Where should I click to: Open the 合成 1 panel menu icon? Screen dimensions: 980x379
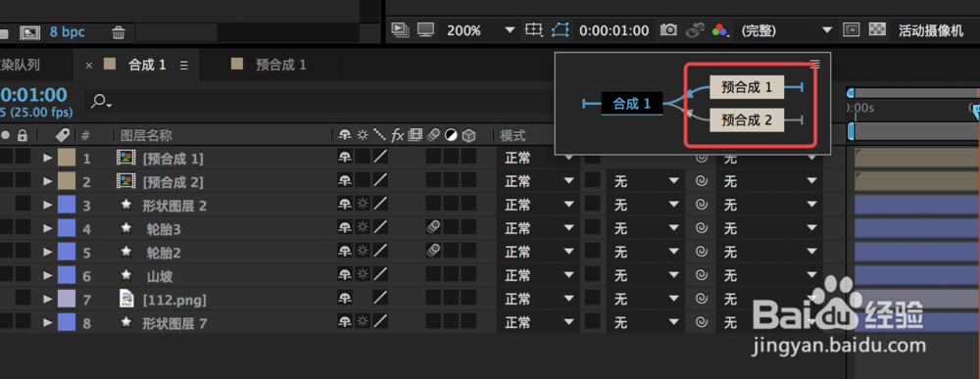[184, 65]
